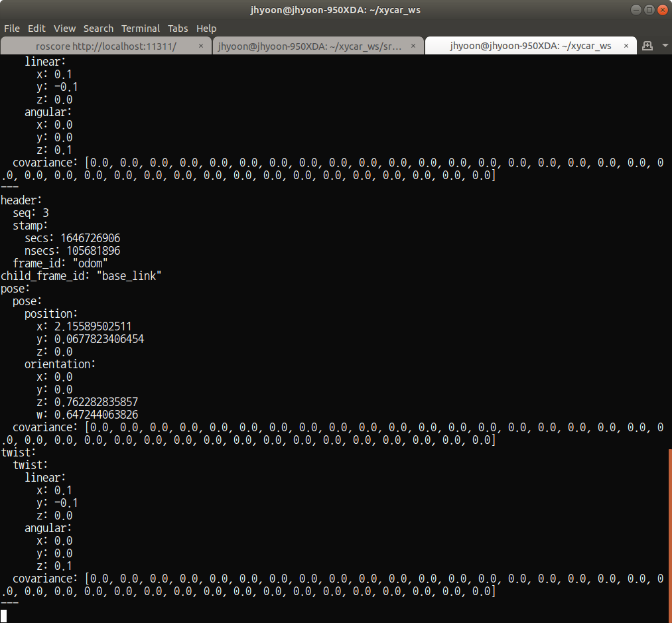The image size is (672, 623).
Task: Close the roscore tab
Action: coord(201,46)
